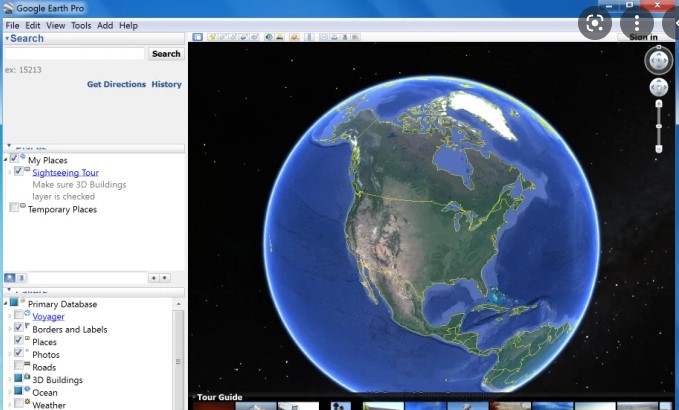
Task: Disable the Borders and Labels layer checkbox
Action: coord(18,327)
